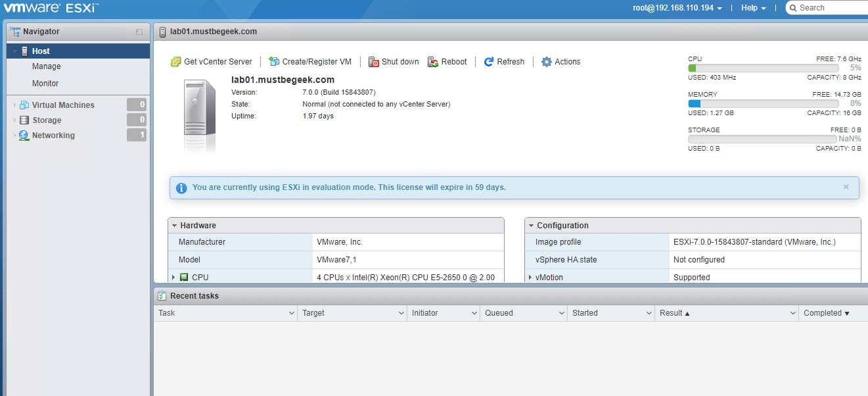Open the Task column filter dropdown
The height and width of the screenshot is (396, 868).
pyautogui.click(x=293, y=313)
